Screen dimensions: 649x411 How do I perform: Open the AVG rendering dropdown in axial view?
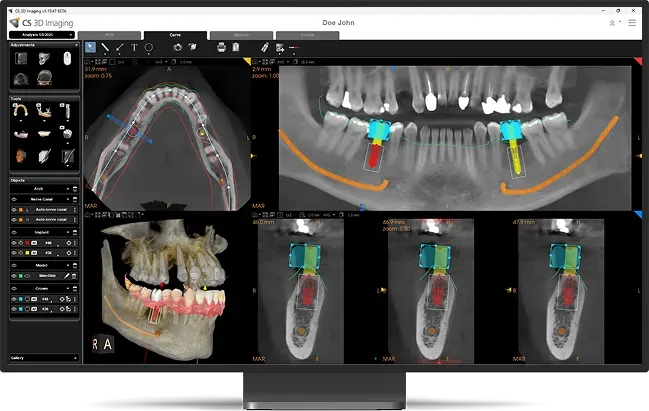[162, 62]
